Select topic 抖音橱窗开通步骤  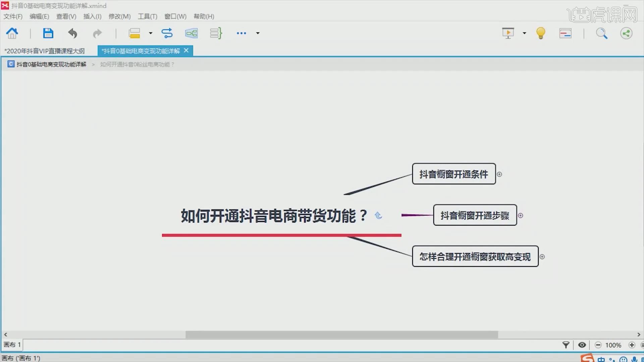click(x=475, y=215)
